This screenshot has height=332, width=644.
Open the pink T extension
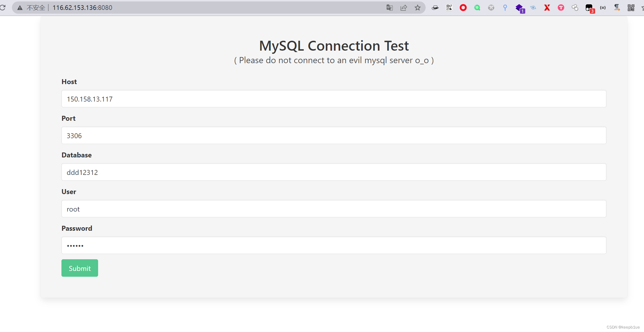pos(561,8)
